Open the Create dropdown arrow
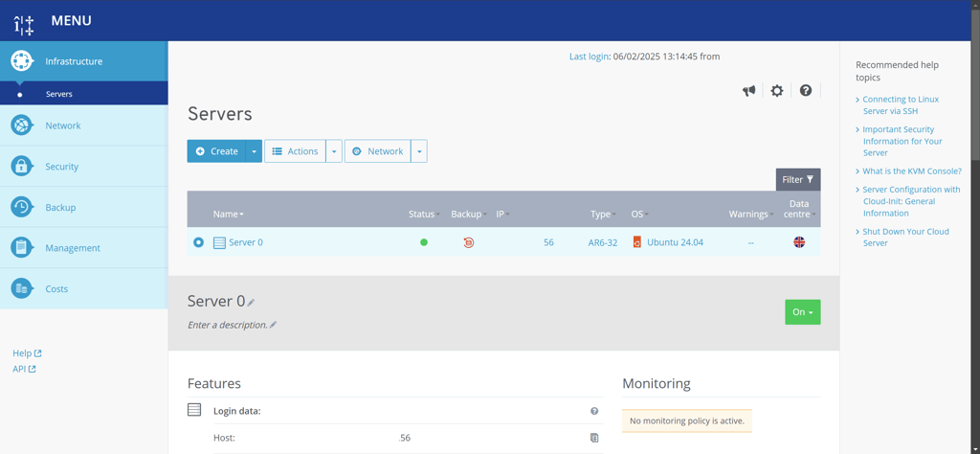980x454 pixels. [254, 151]
